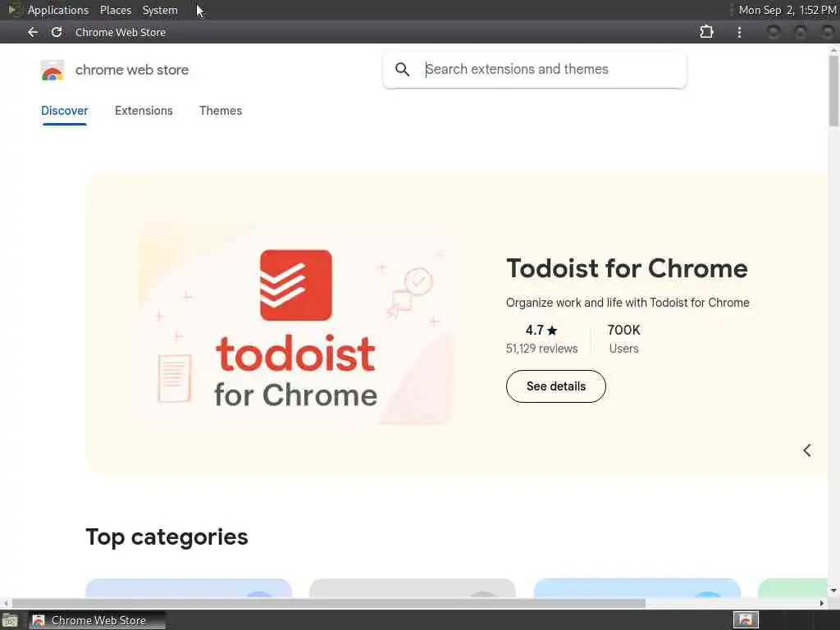The height and width of the screenshot is (630, 840).
Task: Click the Organize work and life description
Action: point(628,303)
